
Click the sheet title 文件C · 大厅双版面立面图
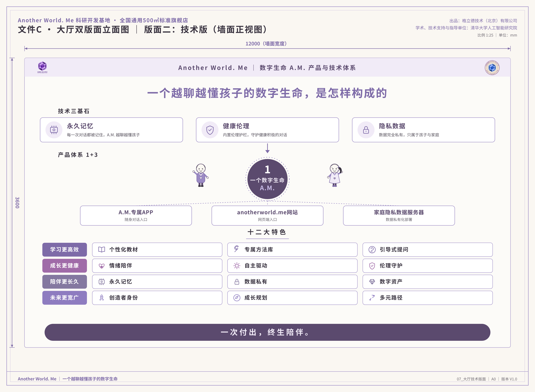coord(74,30)
